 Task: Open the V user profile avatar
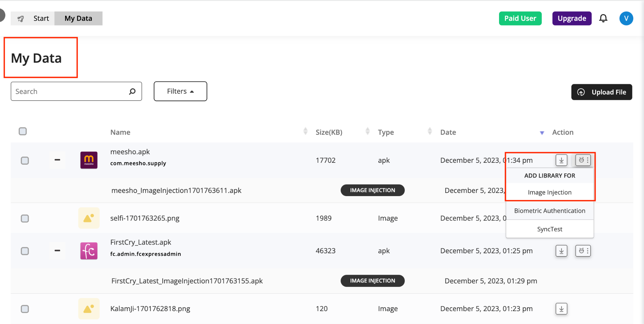(x=626, y=19)
